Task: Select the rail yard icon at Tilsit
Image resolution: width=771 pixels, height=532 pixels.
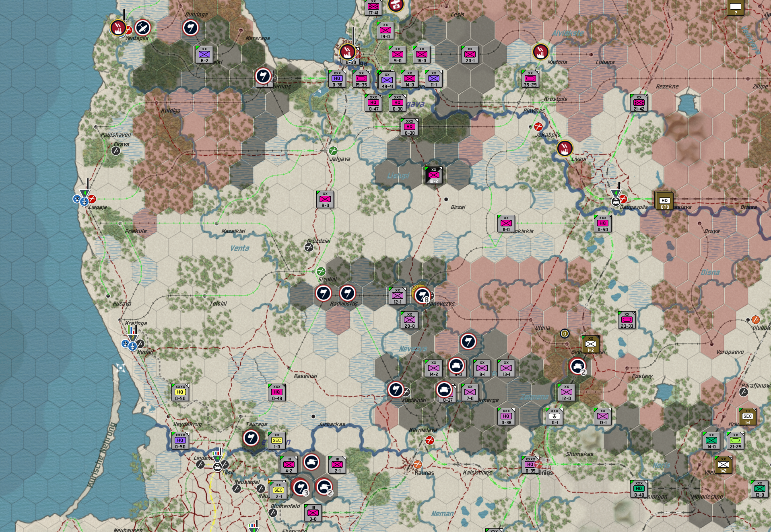Action: tap(218, 467)
